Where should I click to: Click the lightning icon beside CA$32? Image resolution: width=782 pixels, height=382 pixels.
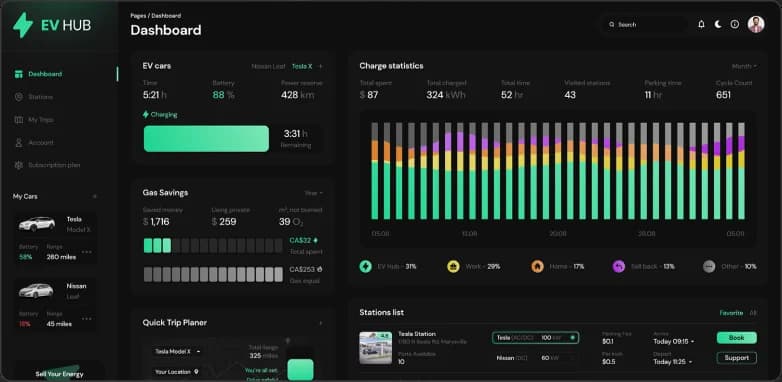[x=315, y=240]
